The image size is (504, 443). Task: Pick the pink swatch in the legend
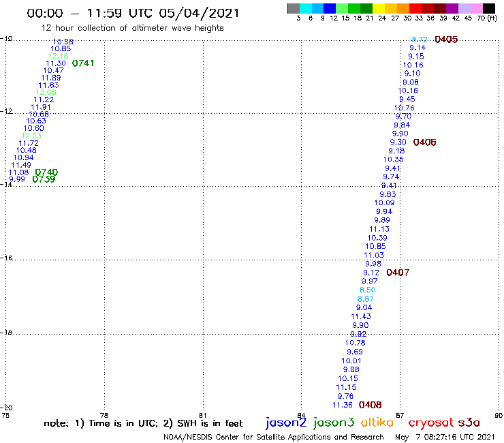pos(476,8)
